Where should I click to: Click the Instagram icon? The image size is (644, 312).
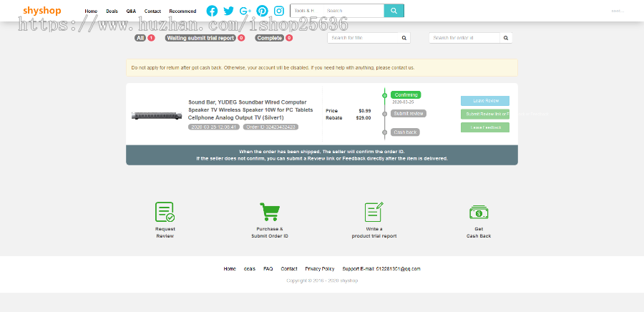[x=278, y=11]
